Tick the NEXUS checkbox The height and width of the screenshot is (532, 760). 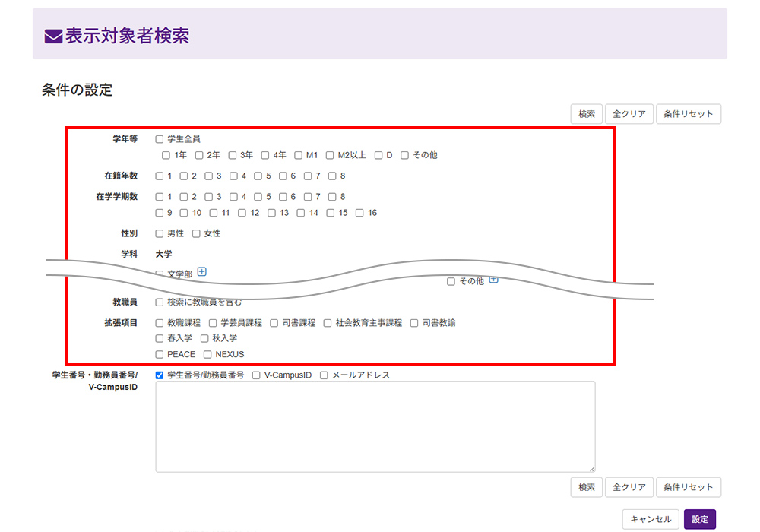point(207,354)
